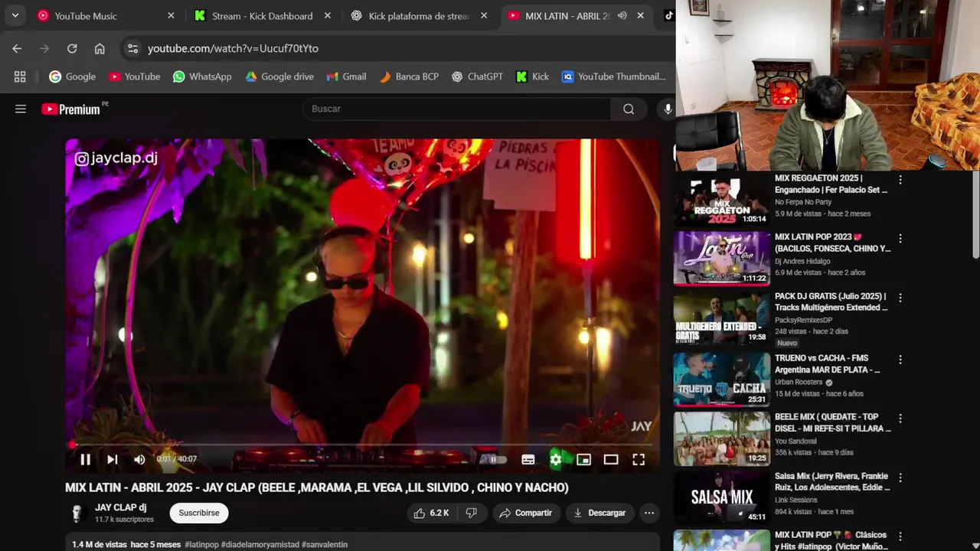
Task: Click the #latinpop hashtag
Action: pos(201,545)
